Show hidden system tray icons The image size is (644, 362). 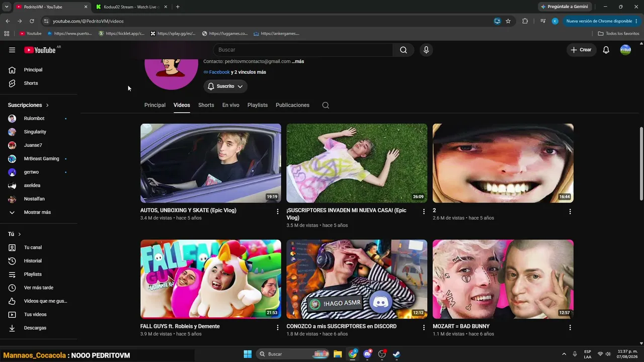(564, 354)
